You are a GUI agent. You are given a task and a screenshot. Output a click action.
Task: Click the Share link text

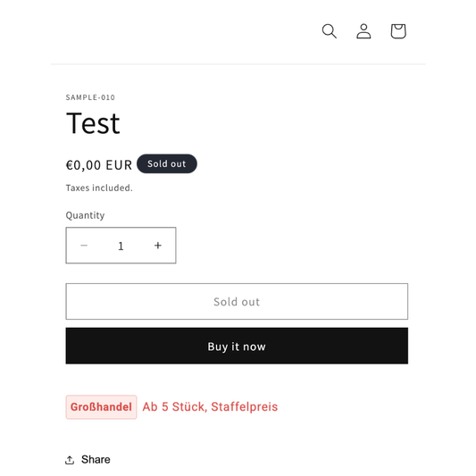[x=96, y=460]
